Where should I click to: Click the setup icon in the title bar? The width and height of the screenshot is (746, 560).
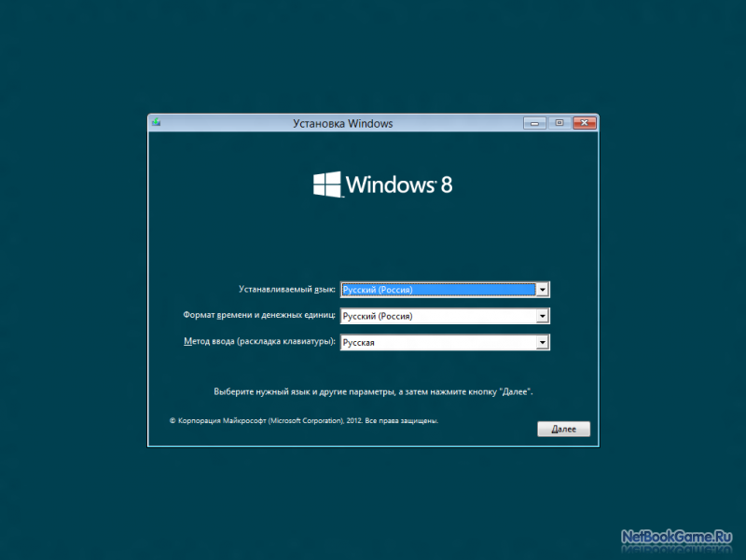click(x=156, y=123)
